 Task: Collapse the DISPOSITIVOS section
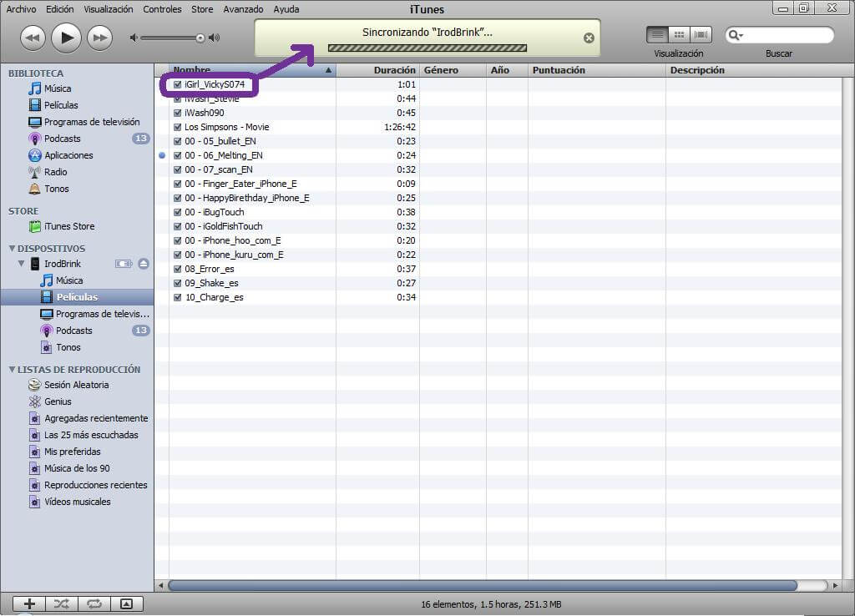[x=12, y=249]
